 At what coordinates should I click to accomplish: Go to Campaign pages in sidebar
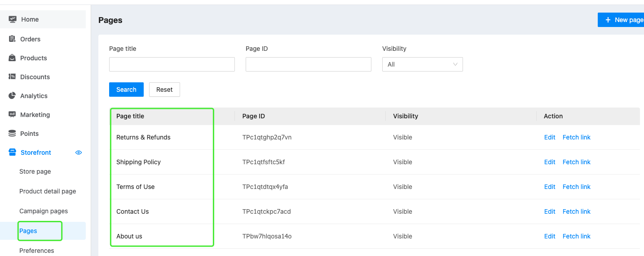pyautogui.click(x=44, y=211)
